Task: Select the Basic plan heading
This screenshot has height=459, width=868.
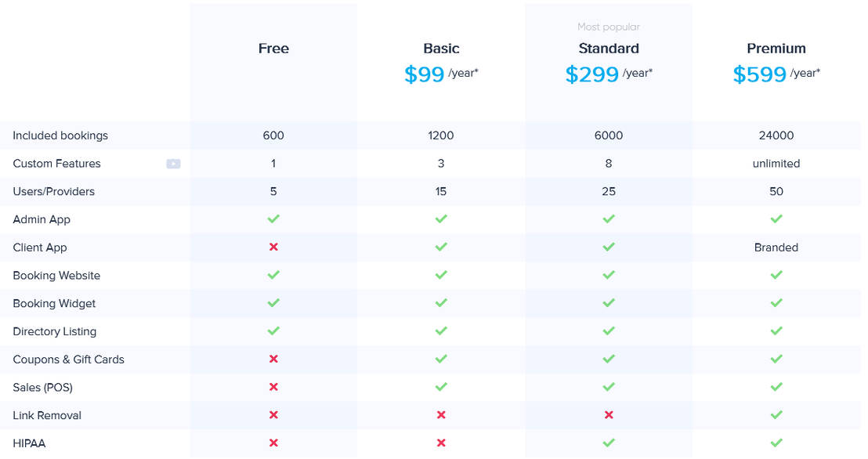Action: click(441, 49)
